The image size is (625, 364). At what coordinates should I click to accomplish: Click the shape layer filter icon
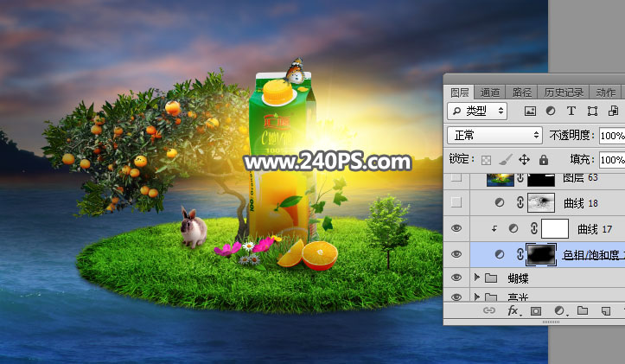[592, 112]
